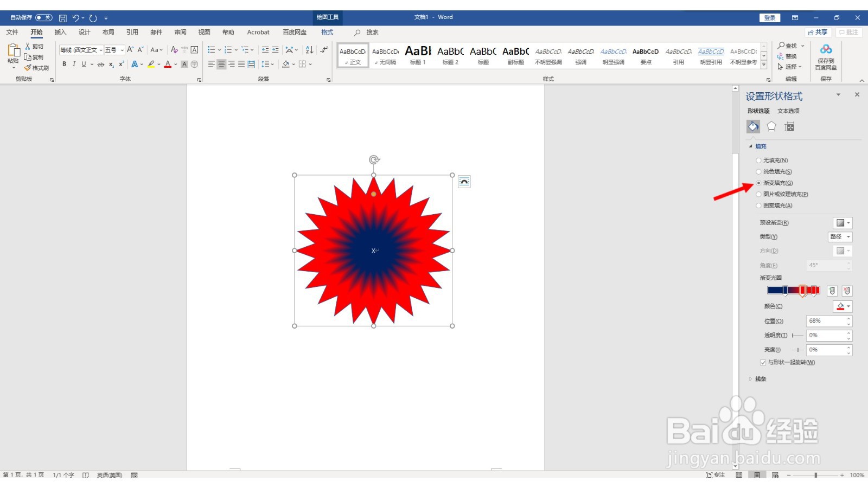Apply strikethrough formatting

101,64
